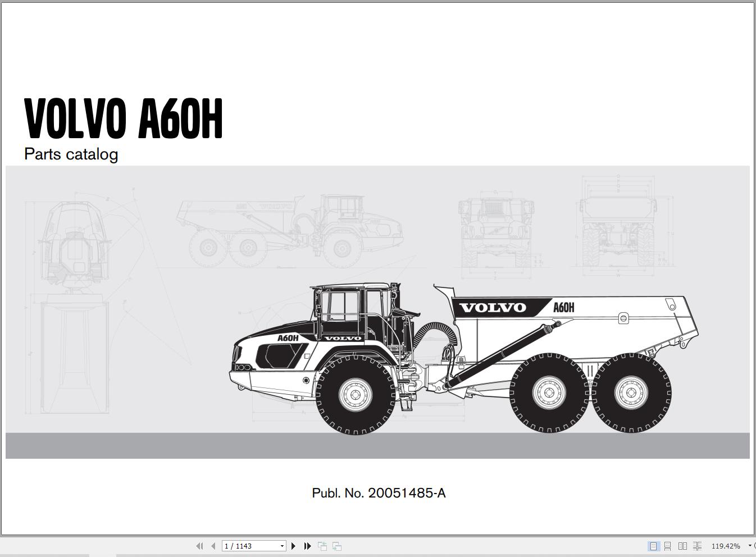Switch to facing two-page view

point(683,546)
